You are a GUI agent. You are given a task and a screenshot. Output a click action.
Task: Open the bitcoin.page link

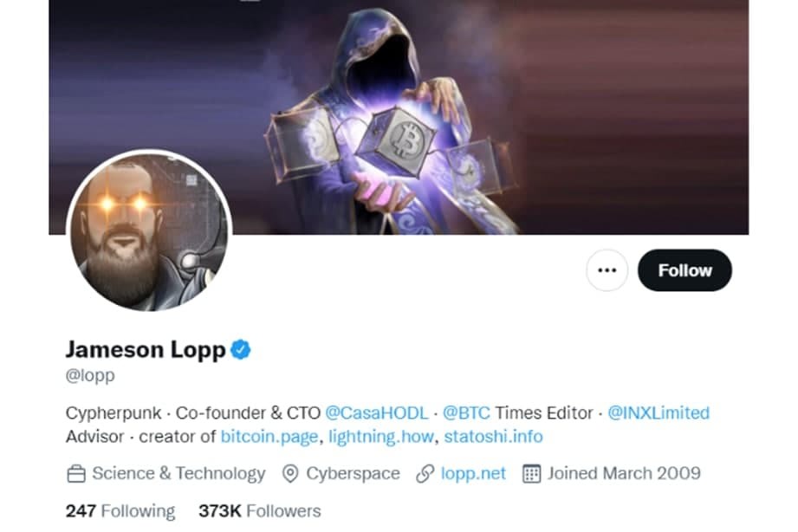click(269, 437)
